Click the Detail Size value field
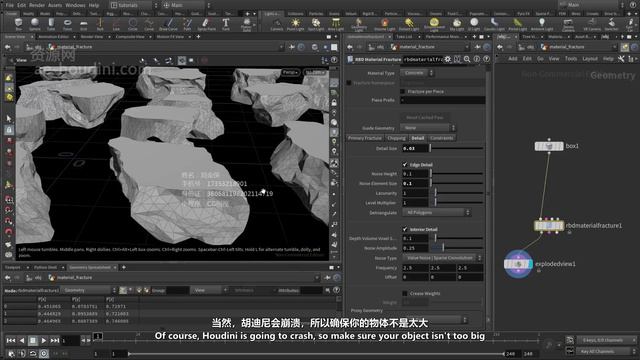 click(x=415, y=148)
